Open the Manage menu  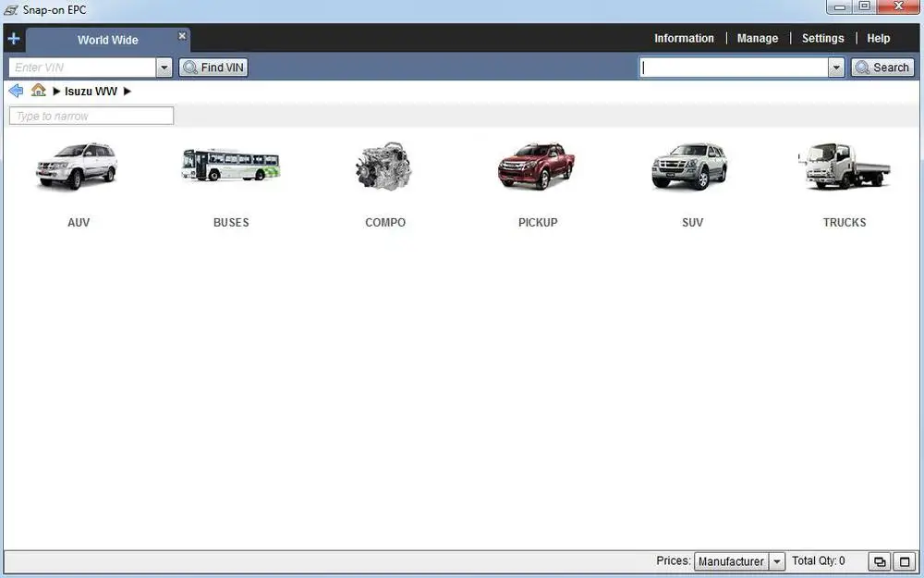point(758,38)
